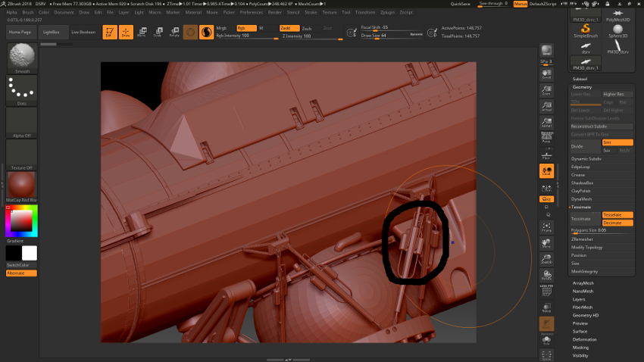Toggle the Solo icon

click(x=547, y=340)
